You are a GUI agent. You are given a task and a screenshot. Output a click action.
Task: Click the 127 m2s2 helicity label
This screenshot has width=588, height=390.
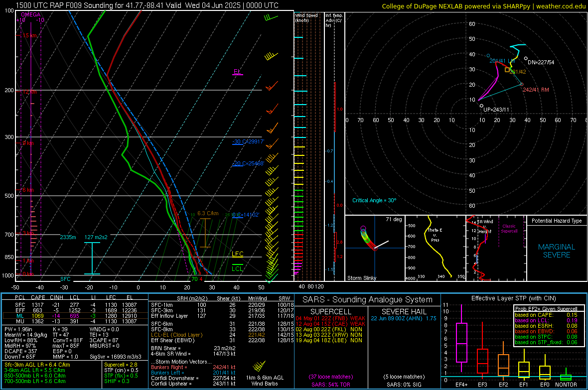96,237
